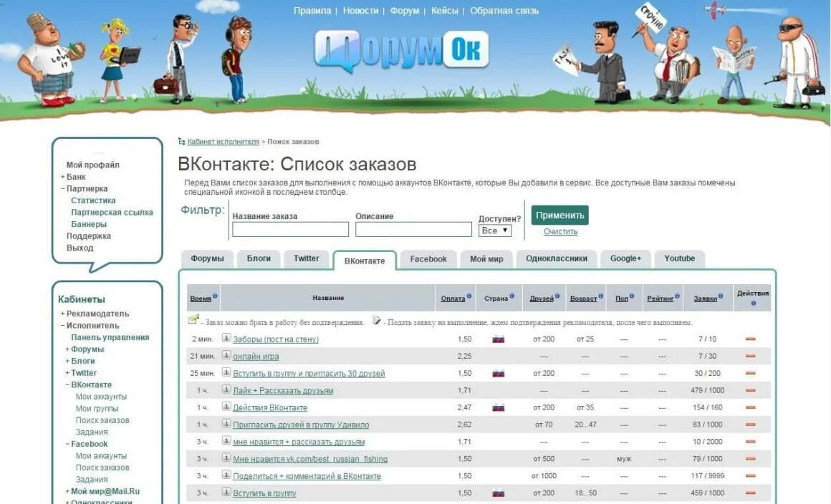Open Поддержка in the sidebar

click(x=89, y=236)
